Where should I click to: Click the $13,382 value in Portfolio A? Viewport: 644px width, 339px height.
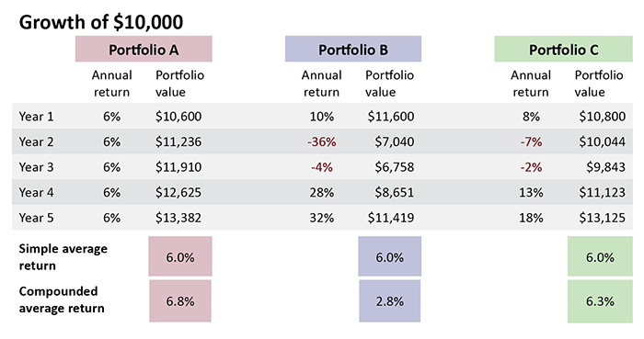[x=178, y=218]
